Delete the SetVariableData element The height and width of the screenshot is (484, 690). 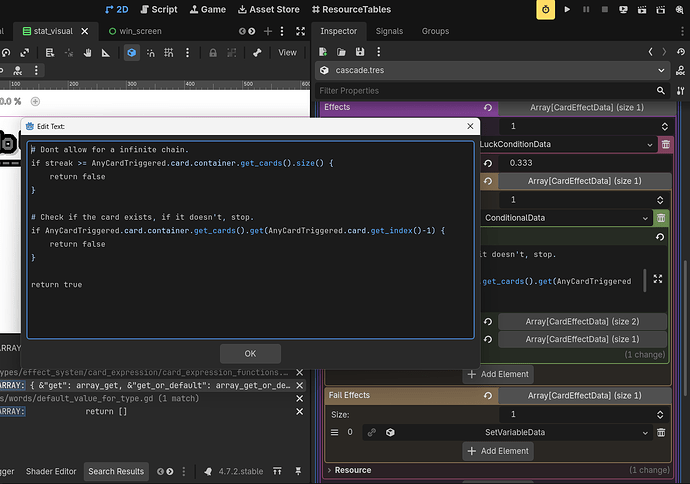point(661,433)
